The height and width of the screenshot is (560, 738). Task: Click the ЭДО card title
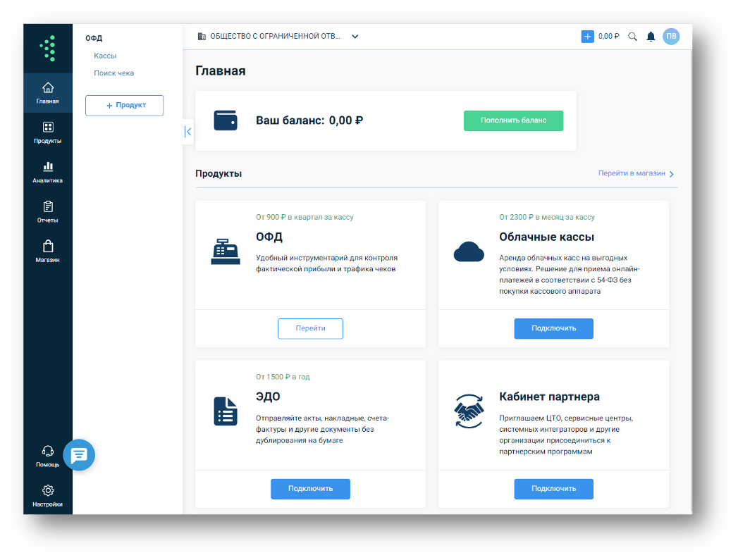tap(268, 397)
